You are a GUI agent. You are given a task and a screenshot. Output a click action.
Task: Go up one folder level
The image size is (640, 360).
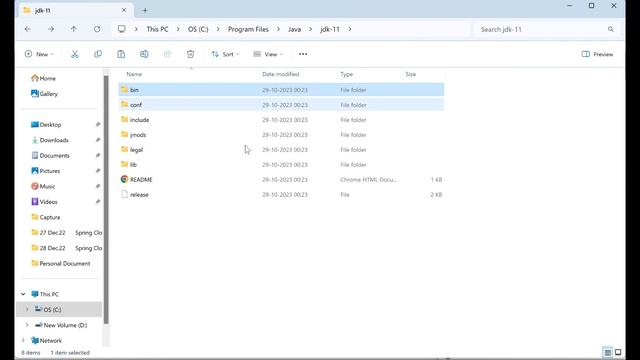pyautogui.click(x=73, y=29)
